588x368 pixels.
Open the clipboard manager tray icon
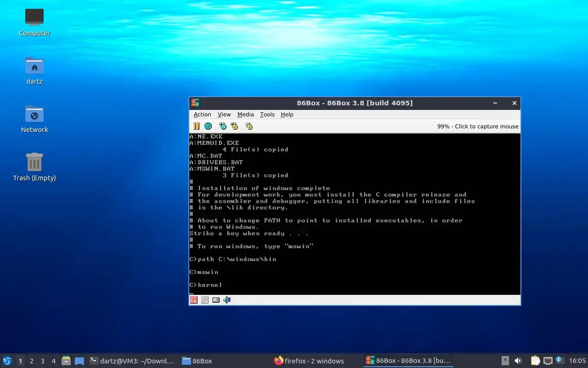click(x=535, y=361)
